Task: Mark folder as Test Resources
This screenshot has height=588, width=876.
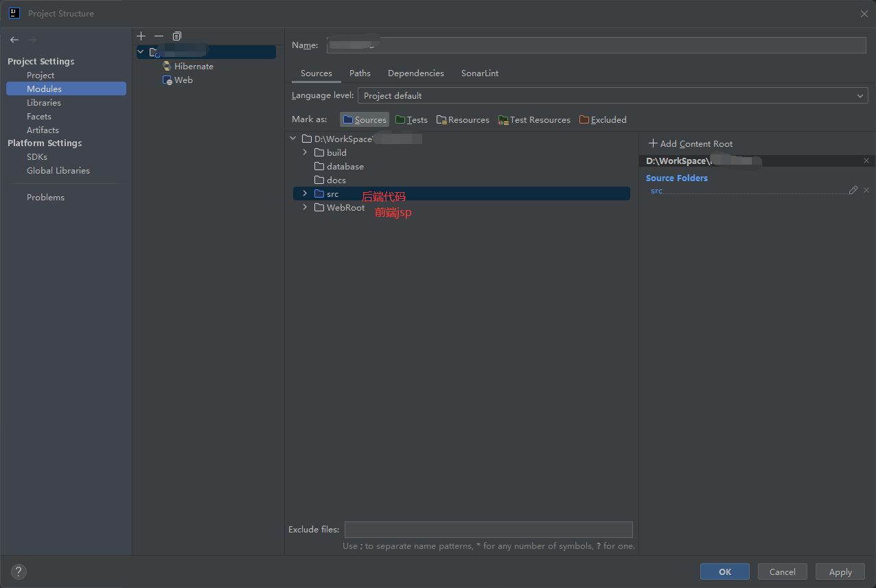Action: tap(534, 119)
